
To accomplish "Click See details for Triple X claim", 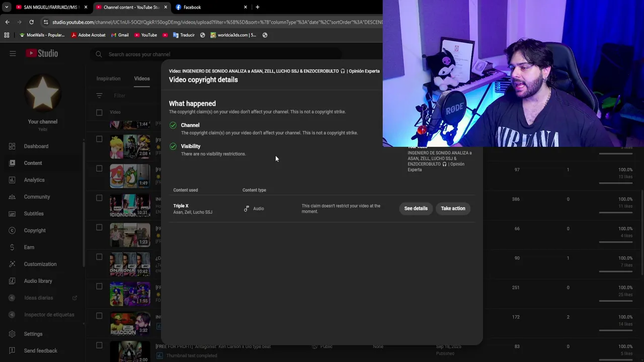I will pyautogui.click(x=416, y=209).
